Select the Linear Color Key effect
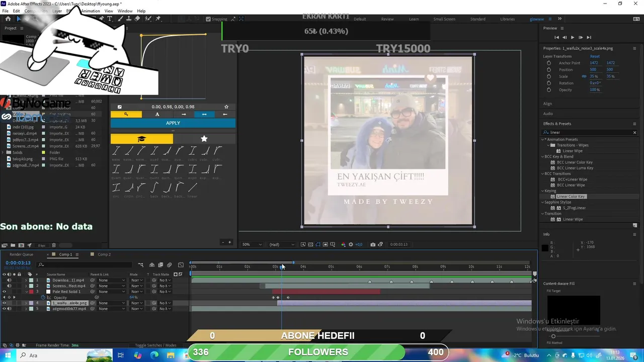 [x=571, y=197]
